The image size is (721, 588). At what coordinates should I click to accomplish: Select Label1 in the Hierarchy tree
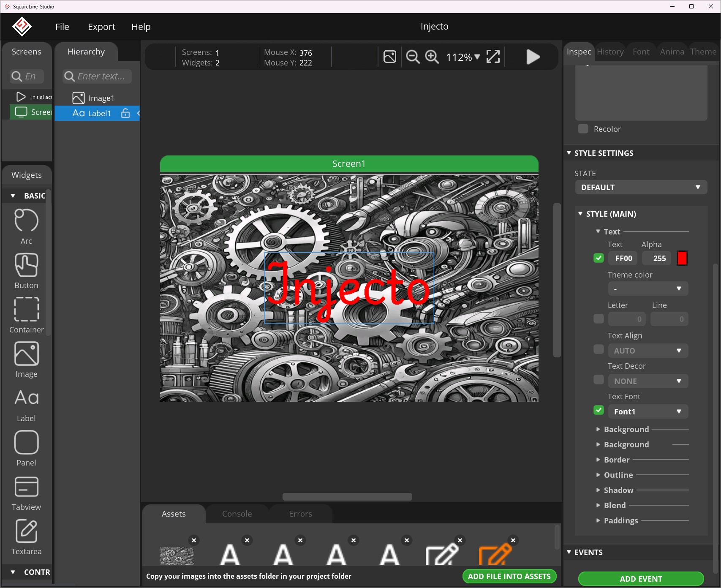(x=97, y=113)
